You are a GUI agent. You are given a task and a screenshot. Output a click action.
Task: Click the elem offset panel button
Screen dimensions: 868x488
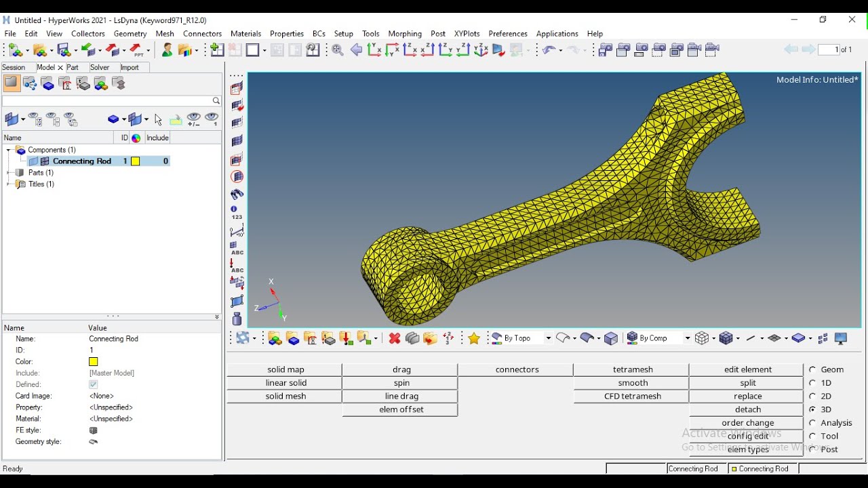click(401, 410)
